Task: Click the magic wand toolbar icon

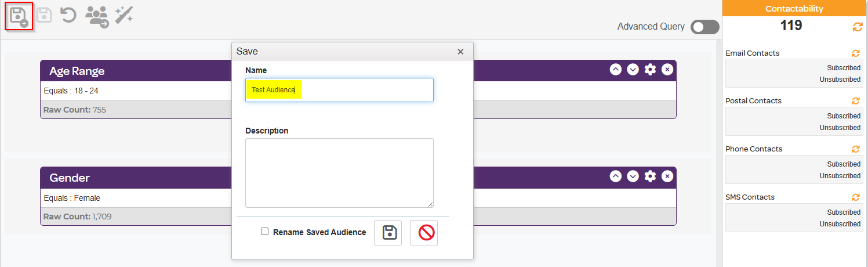Action: point(124,15)
